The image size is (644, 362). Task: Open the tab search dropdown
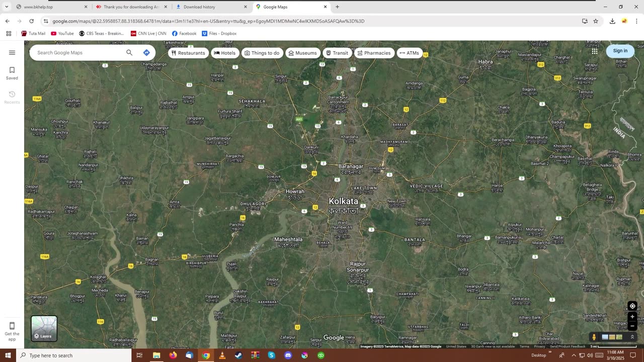[x=7, y=7]
